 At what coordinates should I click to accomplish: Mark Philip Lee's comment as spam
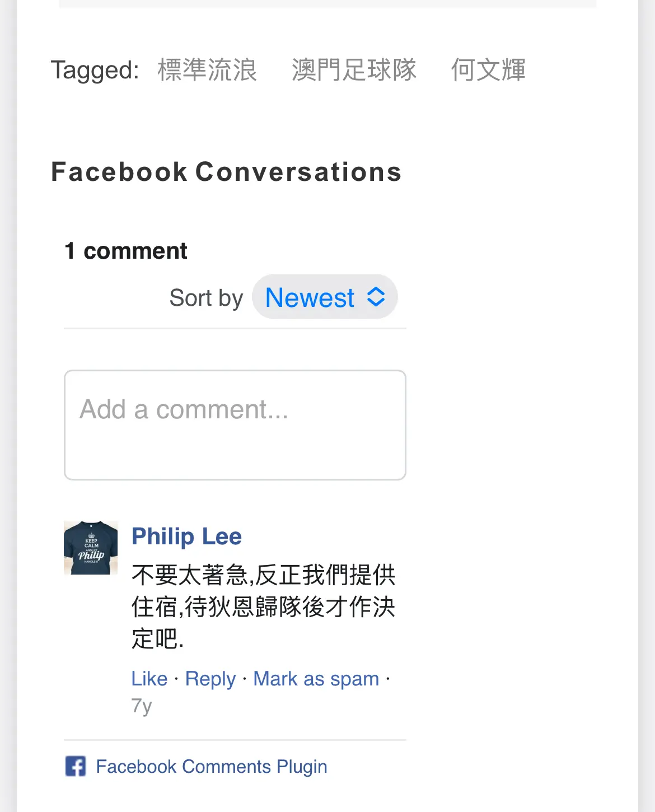pyautogui.click(x=316, y=679)
